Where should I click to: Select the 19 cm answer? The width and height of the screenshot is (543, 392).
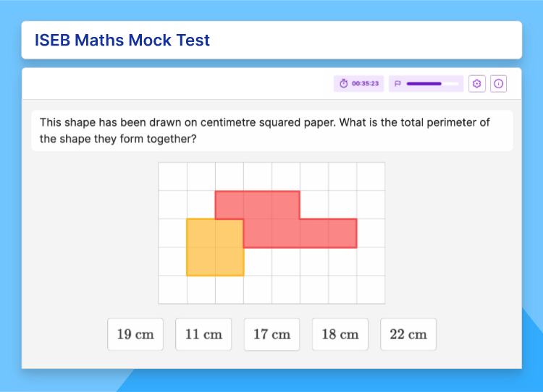[135, 334]
